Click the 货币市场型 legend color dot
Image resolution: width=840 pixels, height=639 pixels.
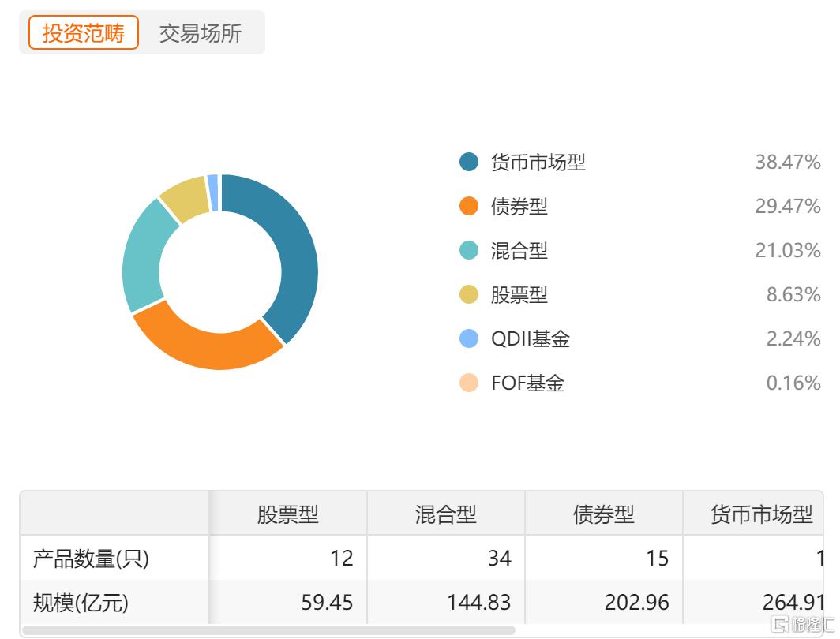[469, 162]
